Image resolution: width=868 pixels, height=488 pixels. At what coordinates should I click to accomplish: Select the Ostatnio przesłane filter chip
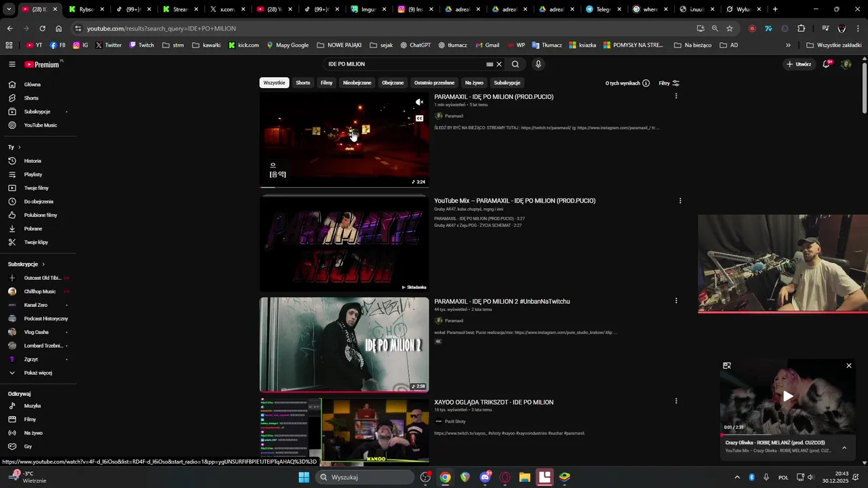[435, 83]
